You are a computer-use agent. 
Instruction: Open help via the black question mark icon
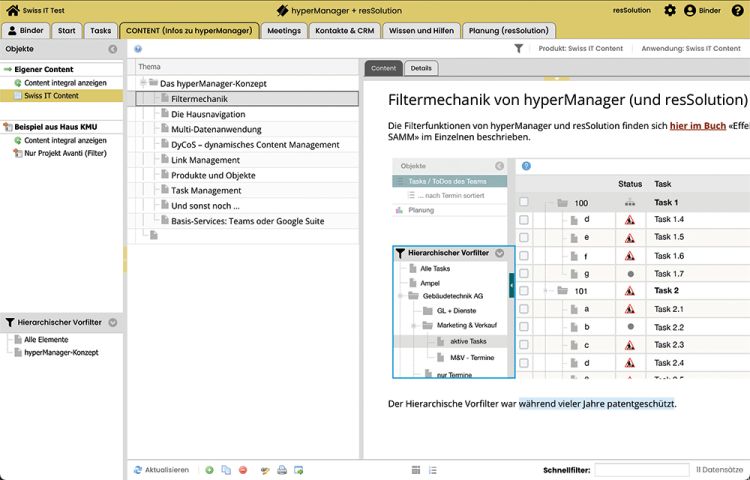pos(738,11)
